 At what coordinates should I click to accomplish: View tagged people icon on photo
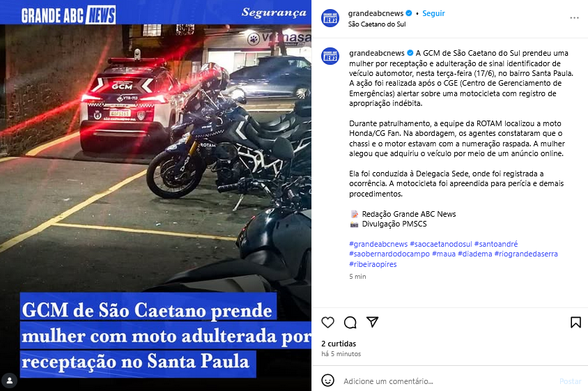click(x=9, y=381)
